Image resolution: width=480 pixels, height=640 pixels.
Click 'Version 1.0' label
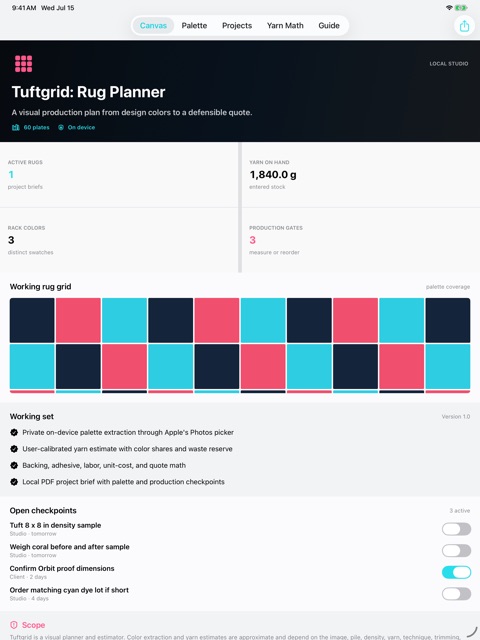pyautogui.click(x=456, y=417)
